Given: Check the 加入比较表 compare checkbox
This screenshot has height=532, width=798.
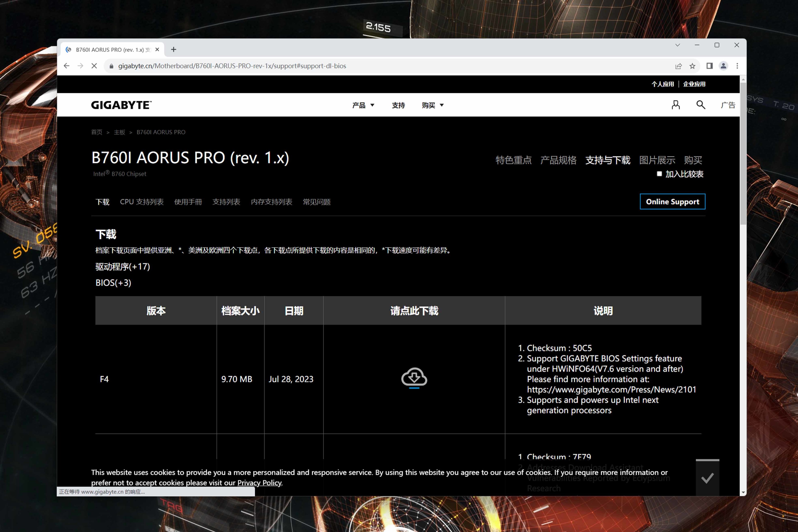Looking at the screenshot, I should pos(659,174).
